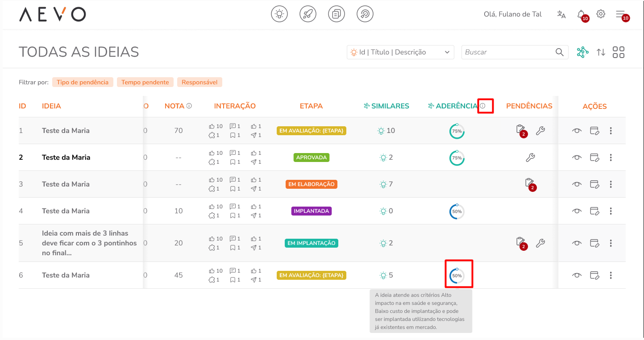This screenshot has width=644, height=340.
Task: Click the PENDÊNCIAS column header
Action: 529,106
